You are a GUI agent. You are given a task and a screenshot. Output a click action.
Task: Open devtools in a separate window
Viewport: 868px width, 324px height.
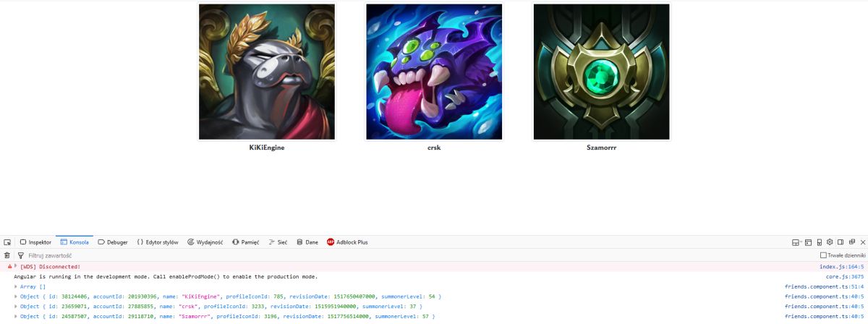coord(852,242)
